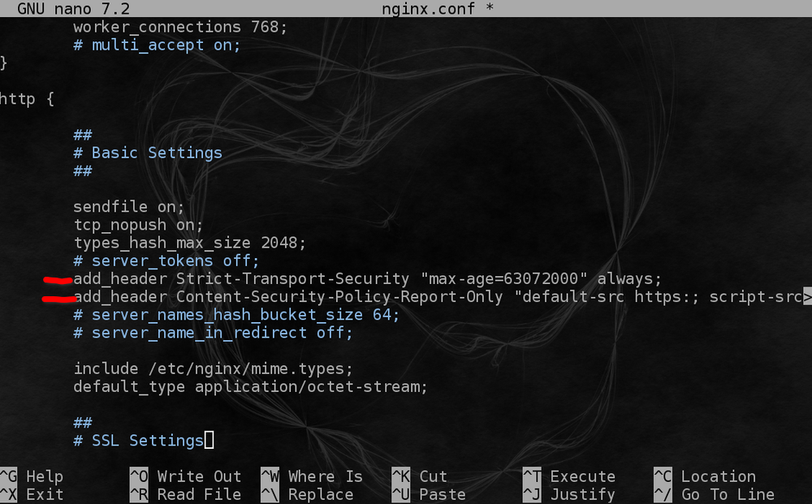Click the text cursor after SSL Settings
Viewport: 812px width, 504px height.
pyautogui.click(x=209, y=441)
